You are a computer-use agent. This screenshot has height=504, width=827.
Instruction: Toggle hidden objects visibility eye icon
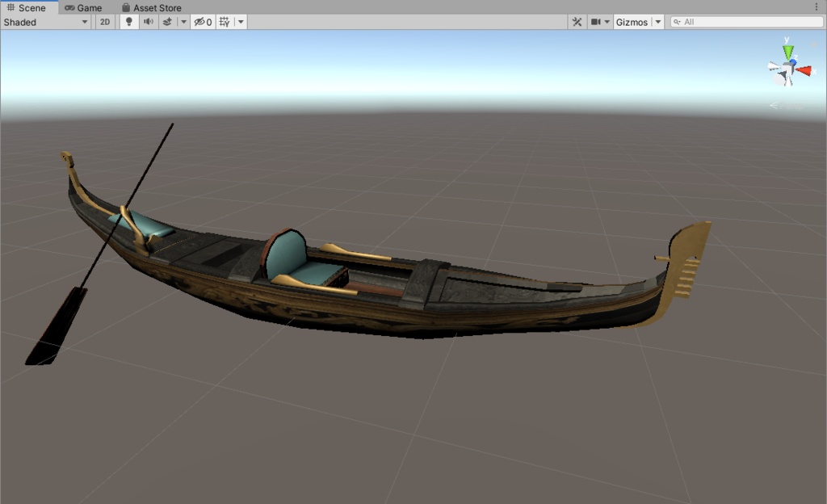tap(203, 22)
